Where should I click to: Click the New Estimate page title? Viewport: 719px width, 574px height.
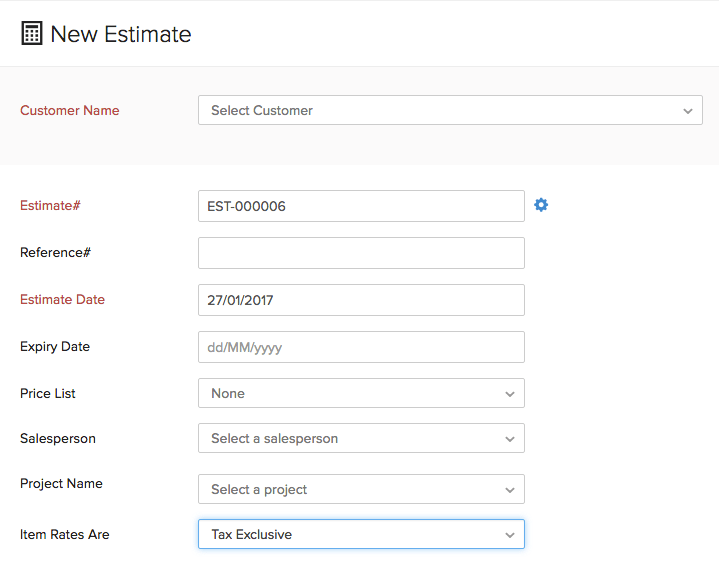[120, 34]
